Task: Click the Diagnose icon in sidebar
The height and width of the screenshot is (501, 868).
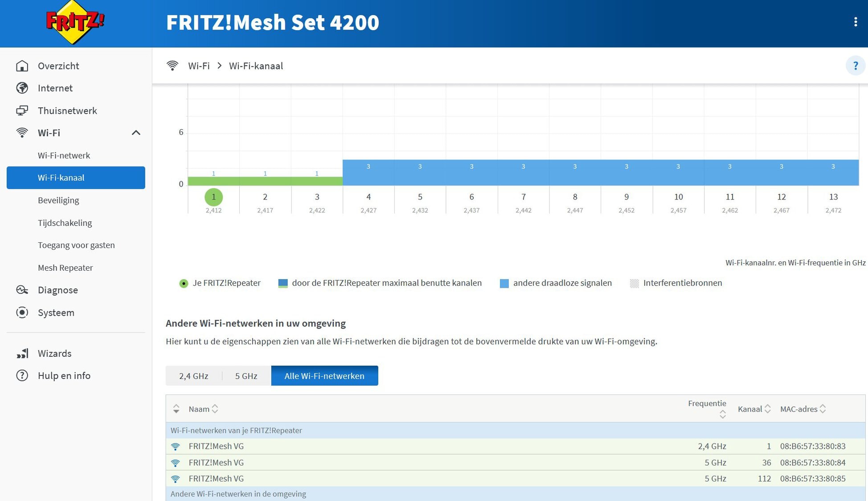Action: 22,290
